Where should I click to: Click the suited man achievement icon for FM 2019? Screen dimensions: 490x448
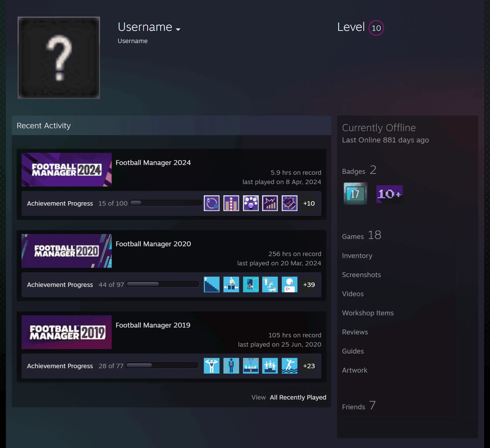coord(231,366)
